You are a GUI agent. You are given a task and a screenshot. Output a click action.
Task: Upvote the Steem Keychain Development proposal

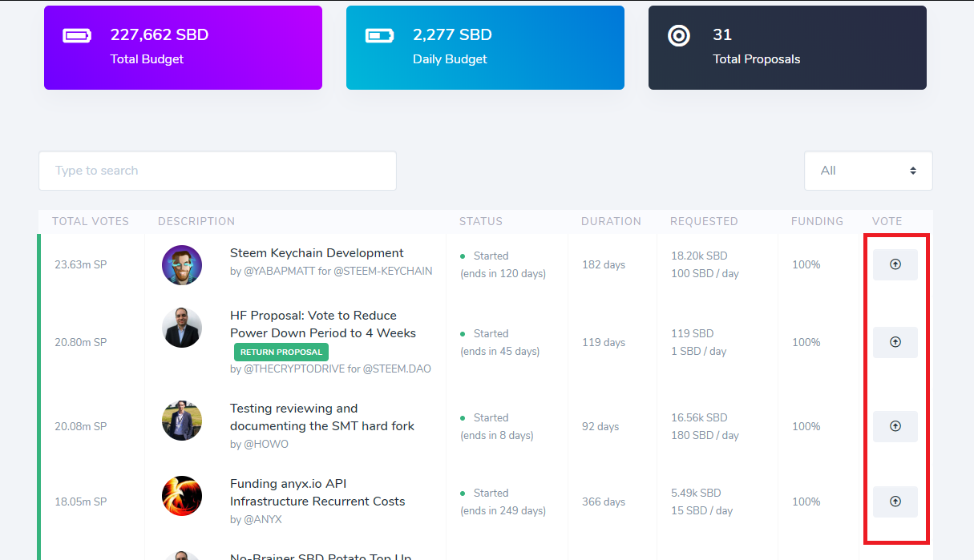tap(895, 264)
